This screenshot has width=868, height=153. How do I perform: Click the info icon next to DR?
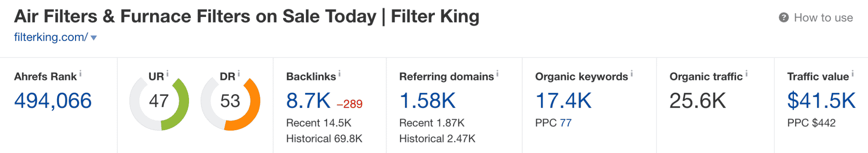click(x=239, y=74)
